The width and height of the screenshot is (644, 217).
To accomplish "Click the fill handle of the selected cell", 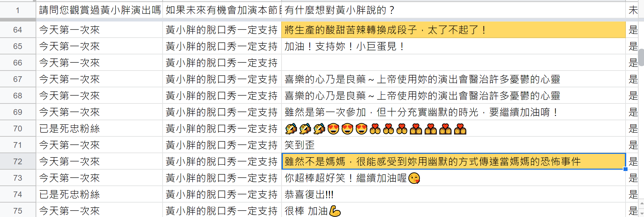I will (625, 169).
